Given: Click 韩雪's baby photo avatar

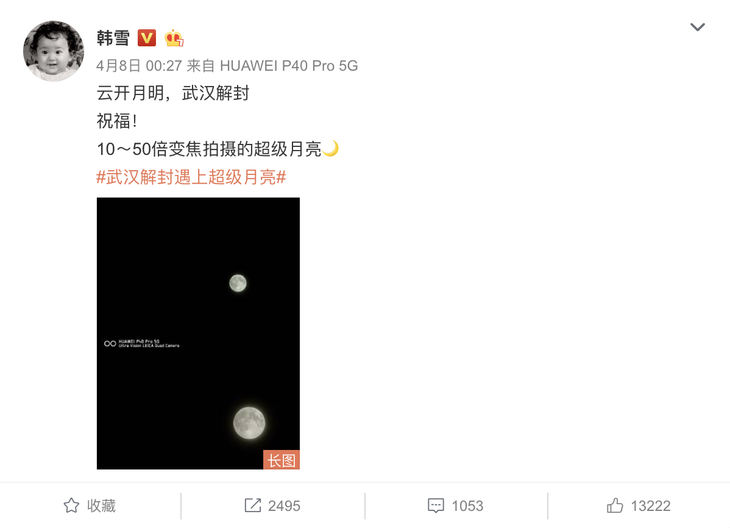Looking at the screenshot, I should click(x=54, y=51).
